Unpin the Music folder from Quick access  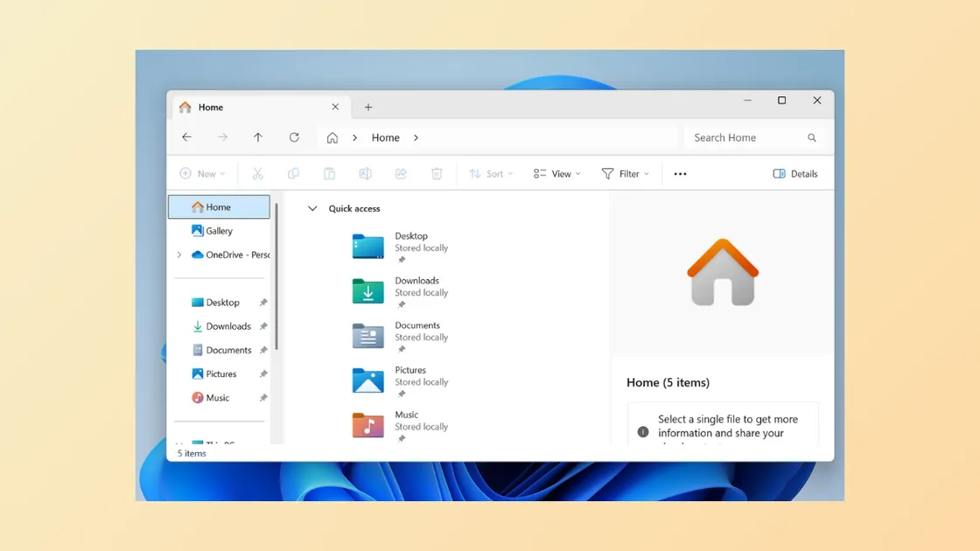(262, 397)
